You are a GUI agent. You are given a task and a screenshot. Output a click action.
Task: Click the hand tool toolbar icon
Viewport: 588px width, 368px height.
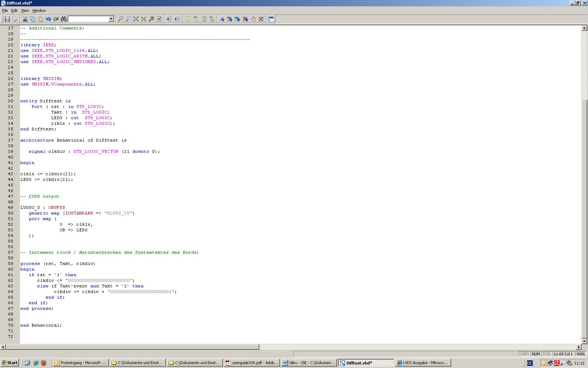[x=253, y=19]
